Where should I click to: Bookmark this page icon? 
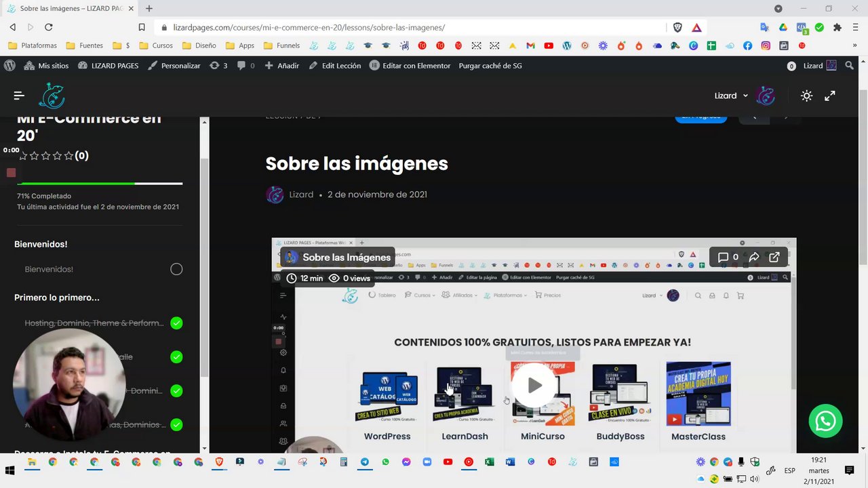(x=142, y=27)
